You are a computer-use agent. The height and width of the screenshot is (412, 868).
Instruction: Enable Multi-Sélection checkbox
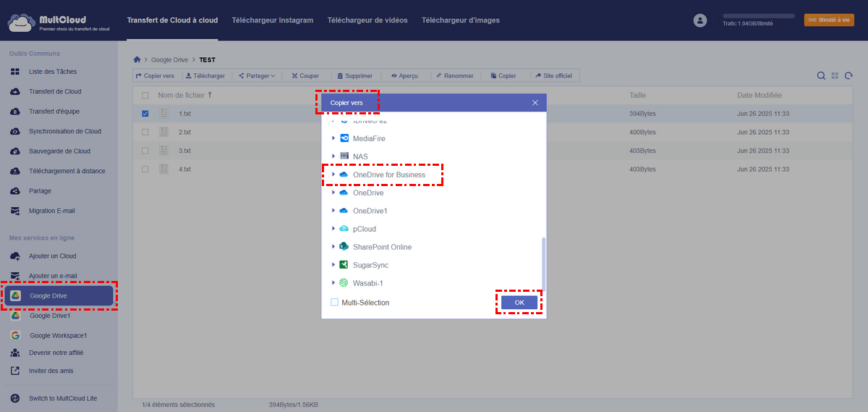[x=334, y=303]
